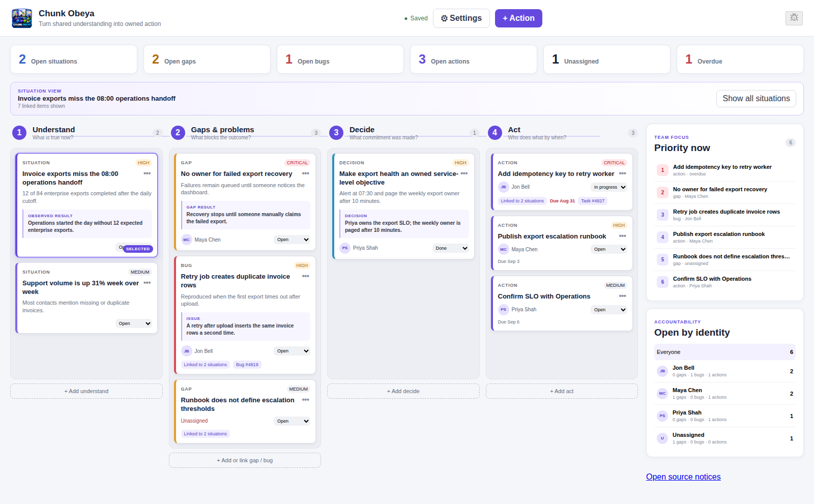Open the bug report icon button

(794, 18)
